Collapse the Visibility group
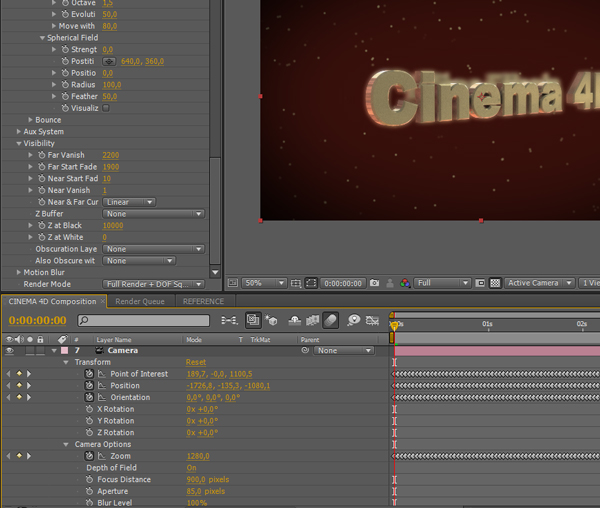600x508 pixels. (x=18, y=143)
